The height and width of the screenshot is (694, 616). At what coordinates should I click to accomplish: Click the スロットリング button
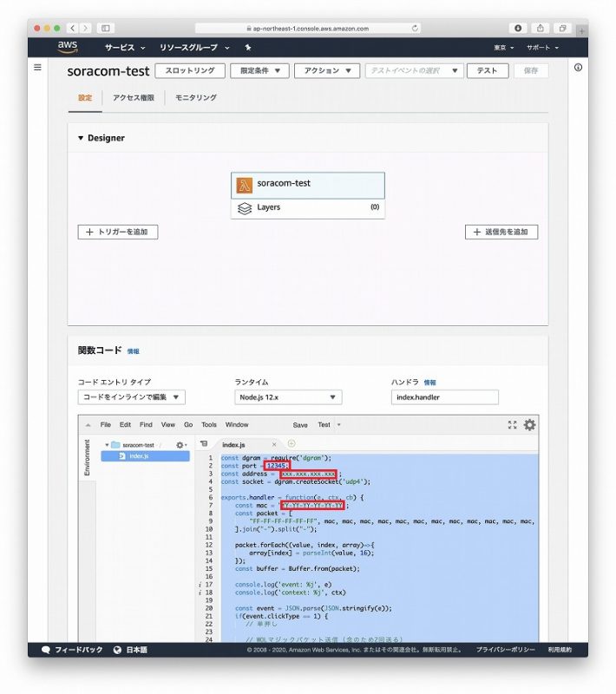(x=190, y=71)
